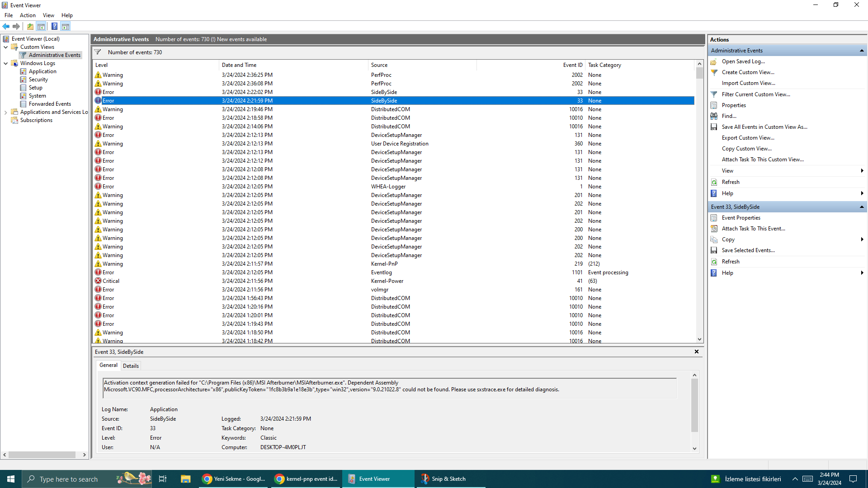Click the Show/Hide Action Pane toolbar icon

pos(66,26)
